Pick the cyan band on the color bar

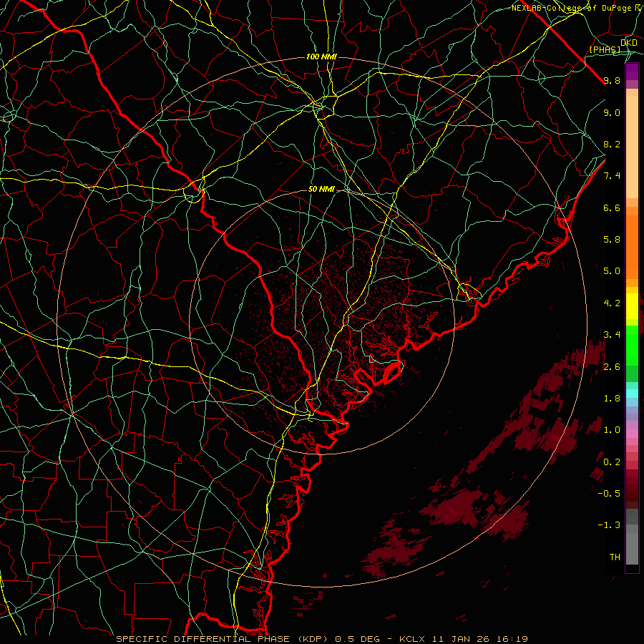click(632, 393)
